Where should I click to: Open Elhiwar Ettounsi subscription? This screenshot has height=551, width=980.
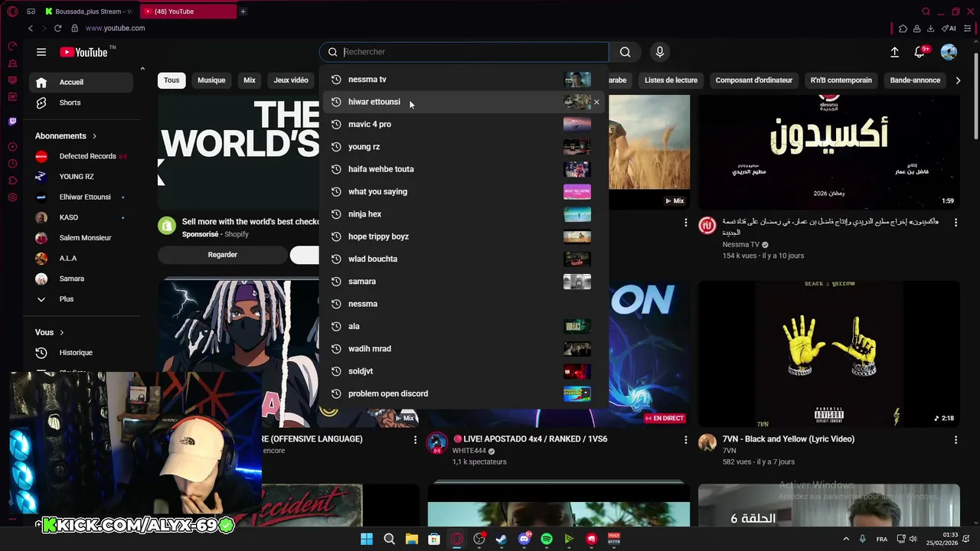click(x=81, y=197)
